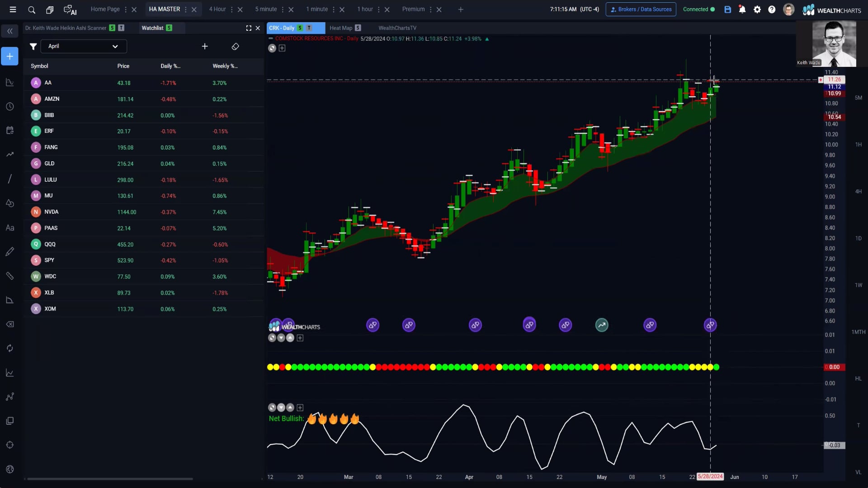
Task: Toggle the S badge on Heikin Ashi Scanner tab
Action: click(112, 28)
